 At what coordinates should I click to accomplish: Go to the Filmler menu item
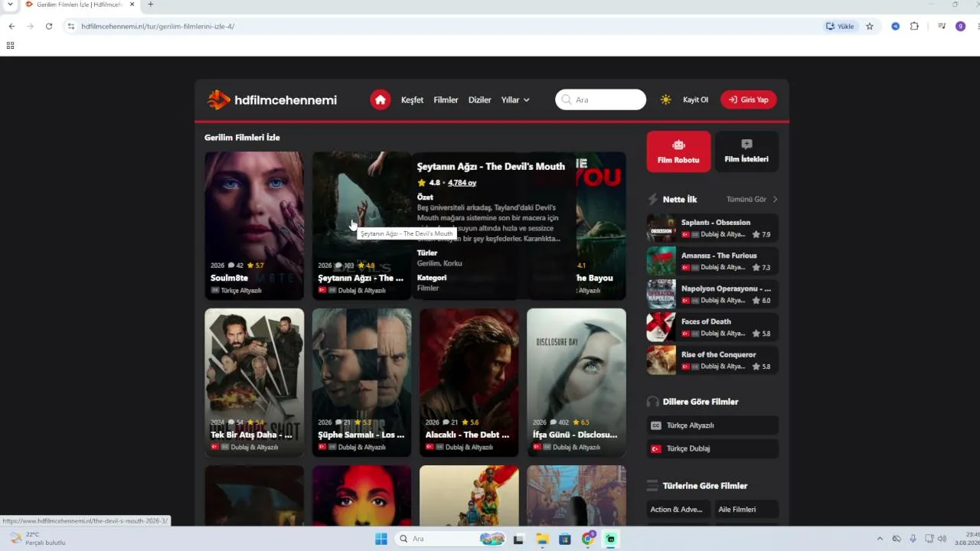click(446, 99)
